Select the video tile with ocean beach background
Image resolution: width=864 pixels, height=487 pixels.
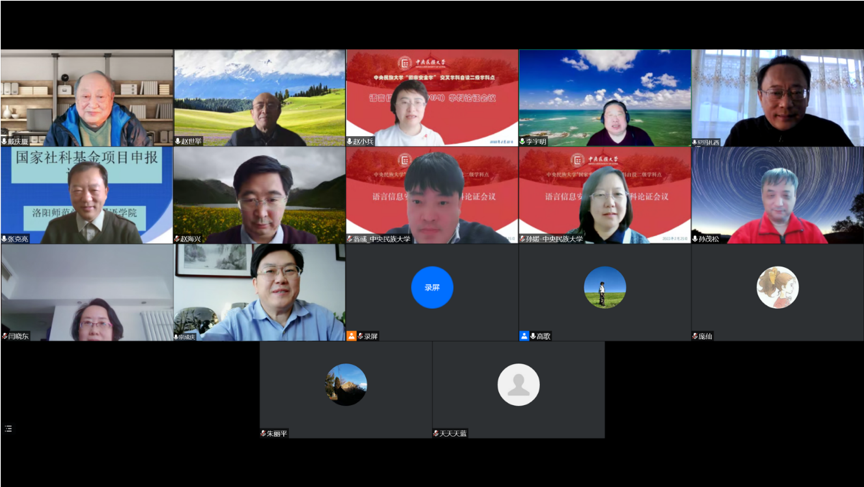pos(605,98)
